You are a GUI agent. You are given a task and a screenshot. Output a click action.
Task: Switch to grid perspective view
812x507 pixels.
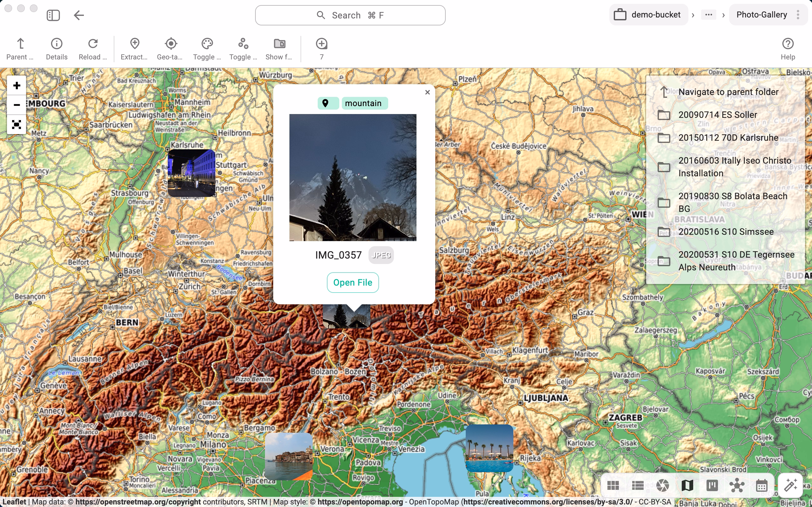(x=613, y=485)
